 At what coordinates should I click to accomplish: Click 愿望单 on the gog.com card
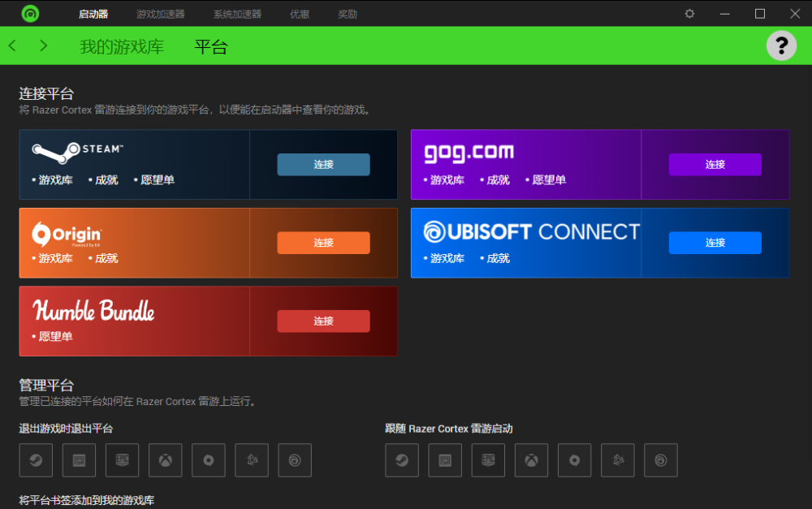[x=549, y=179]
